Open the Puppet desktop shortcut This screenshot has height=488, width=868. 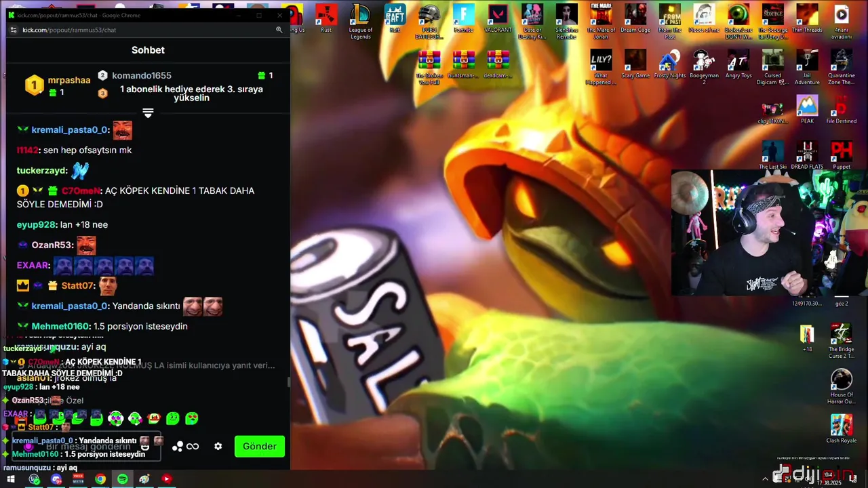[x=842, y=156]
